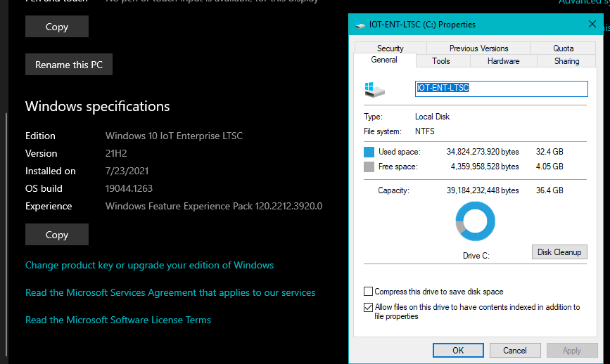Open the Hardware tab

503,61
